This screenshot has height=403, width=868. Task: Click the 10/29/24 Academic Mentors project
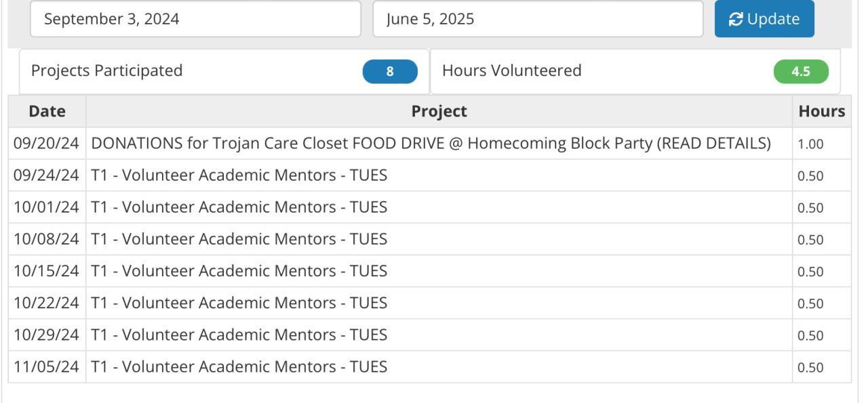(239, 335)
